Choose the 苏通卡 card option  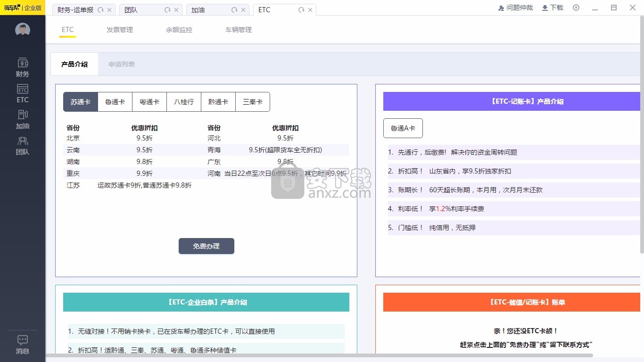[81, 102]
